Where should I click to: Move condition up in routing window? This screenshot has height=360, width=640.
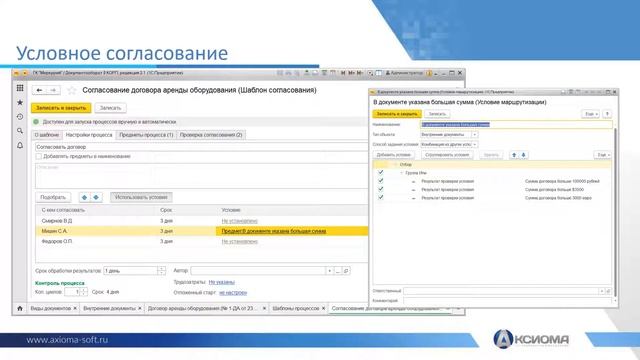pyautogui.click(x=514, y=155)
